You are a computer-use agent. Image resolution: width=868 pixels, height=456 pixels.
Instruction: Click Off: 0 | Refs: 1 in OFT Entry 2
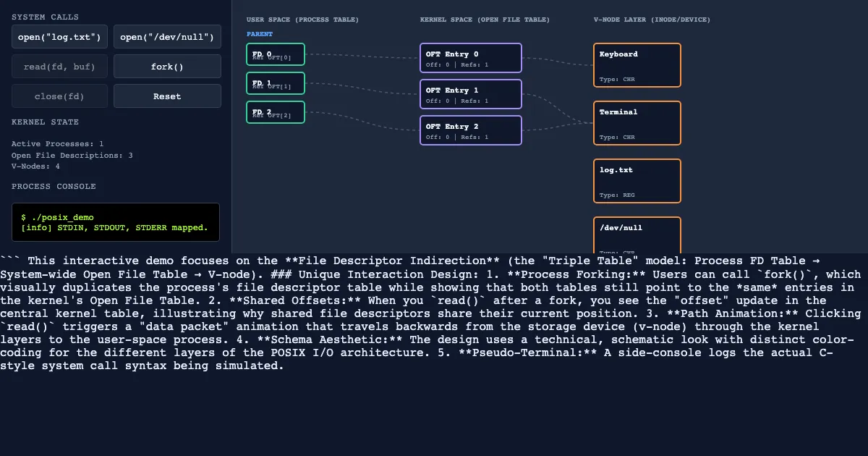pyautogui.click(x=457, y=138)
